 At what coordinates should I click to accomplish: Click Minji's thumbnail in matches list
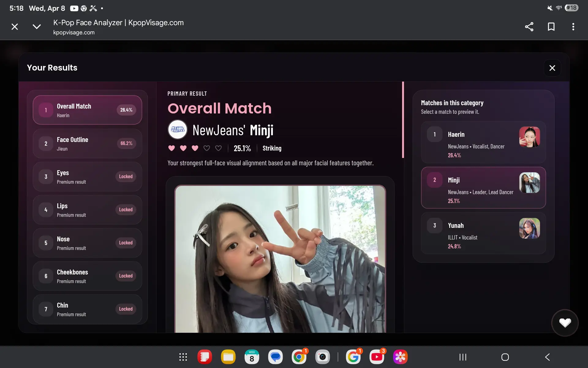(x=529, y=183)
